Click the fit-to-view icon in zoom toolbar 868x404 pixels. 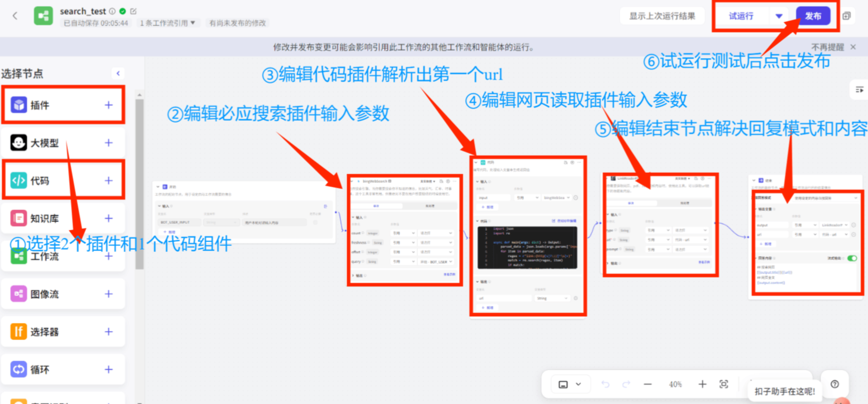pos(724,384)
